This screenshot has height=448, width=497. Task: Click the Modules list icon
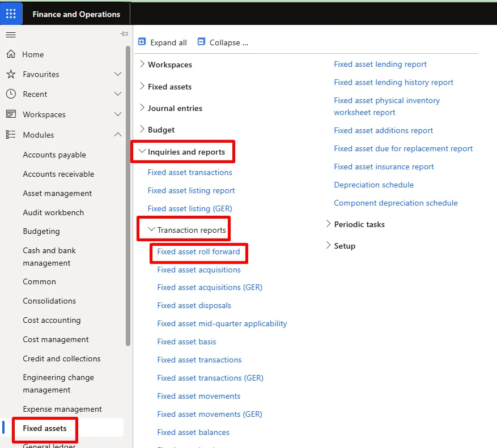point(11,135)
